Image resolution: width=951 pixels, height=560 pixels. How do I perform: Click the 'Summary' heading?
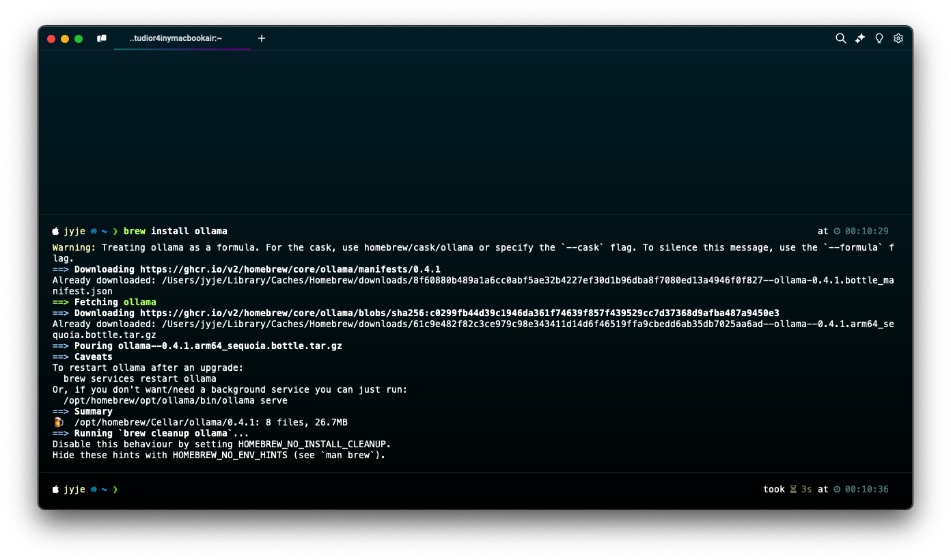(x=94, y=411)
